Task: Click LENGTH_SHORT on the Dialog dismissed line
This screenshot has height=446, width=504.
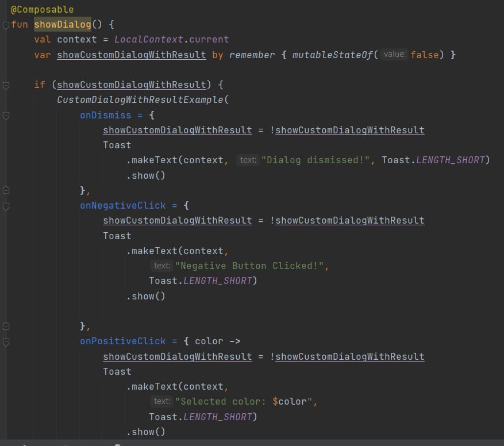Action: (x=450, y=160)
